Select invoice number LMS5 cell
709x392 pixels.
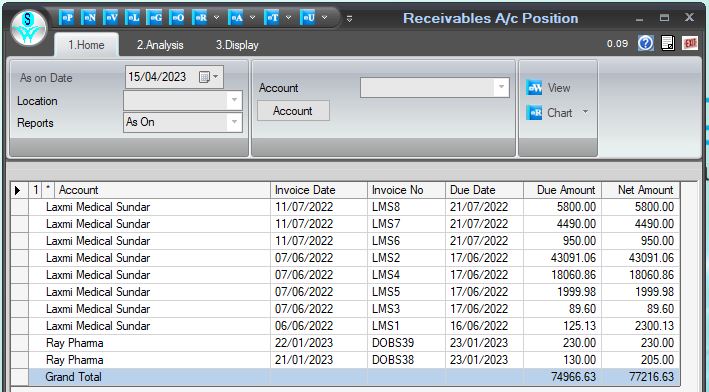pos(406,292)
